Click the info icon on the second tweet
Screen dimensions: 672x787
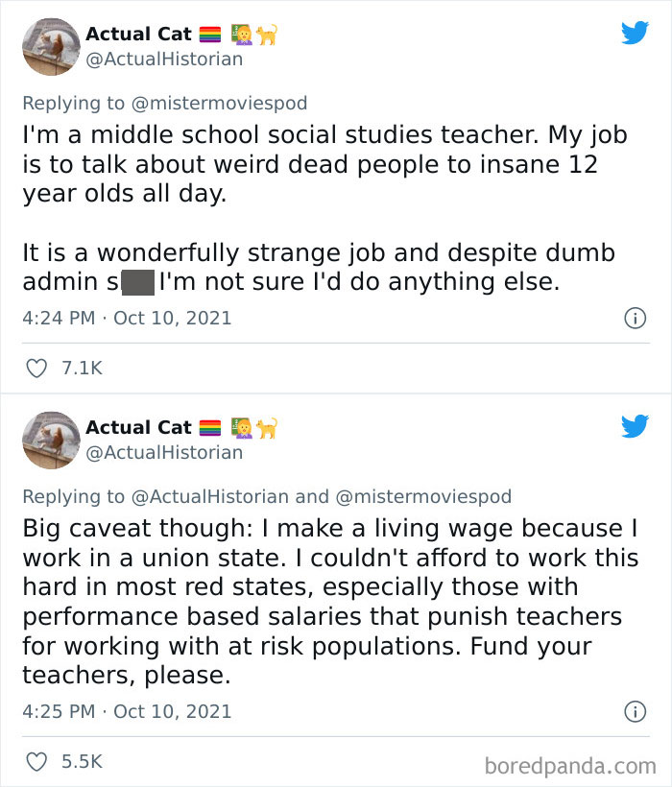pos(636,711)
